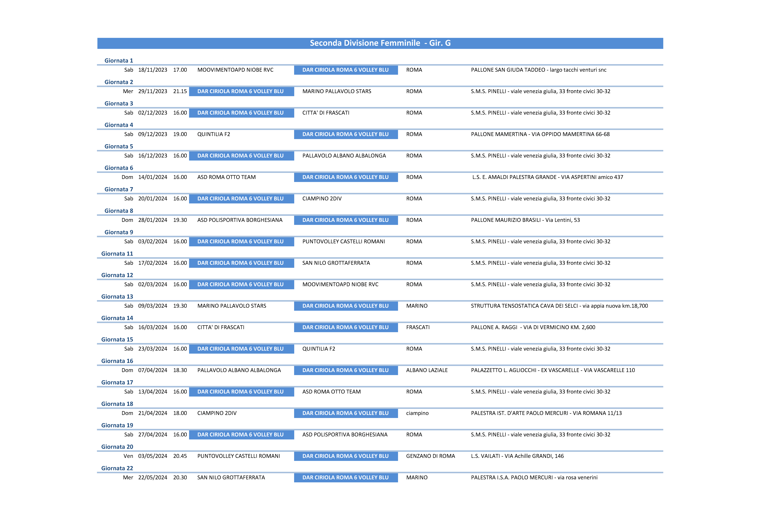Click MOOVIMENTOAPD NIOBE RVC on 18/11/2023

pos(235,70)
